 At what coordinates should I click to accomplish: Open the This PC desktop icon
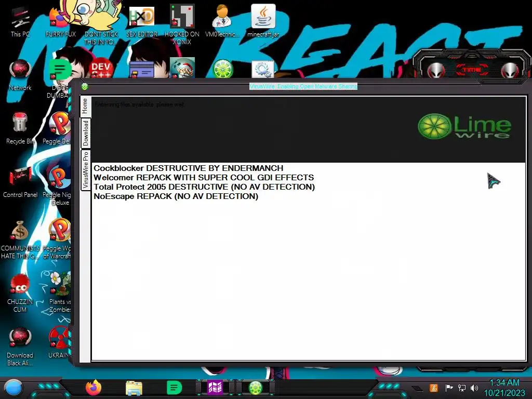(x=20, y=22)
